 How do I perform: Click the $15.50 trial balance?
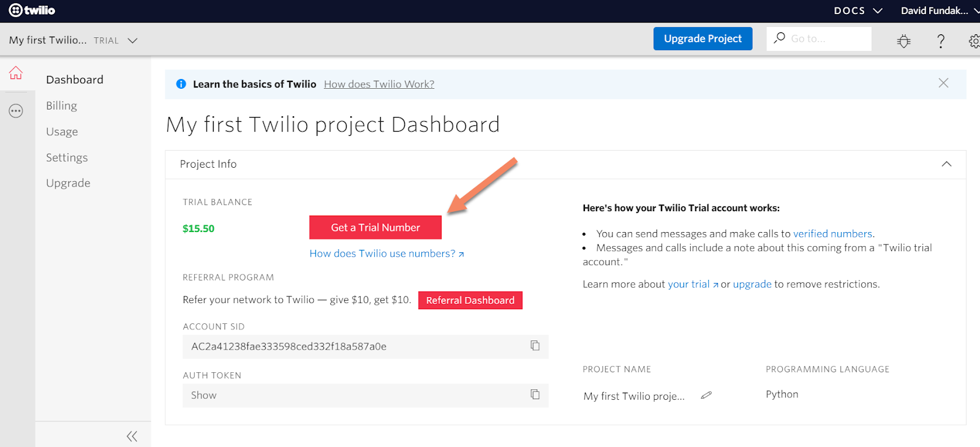tap(198, 228)
